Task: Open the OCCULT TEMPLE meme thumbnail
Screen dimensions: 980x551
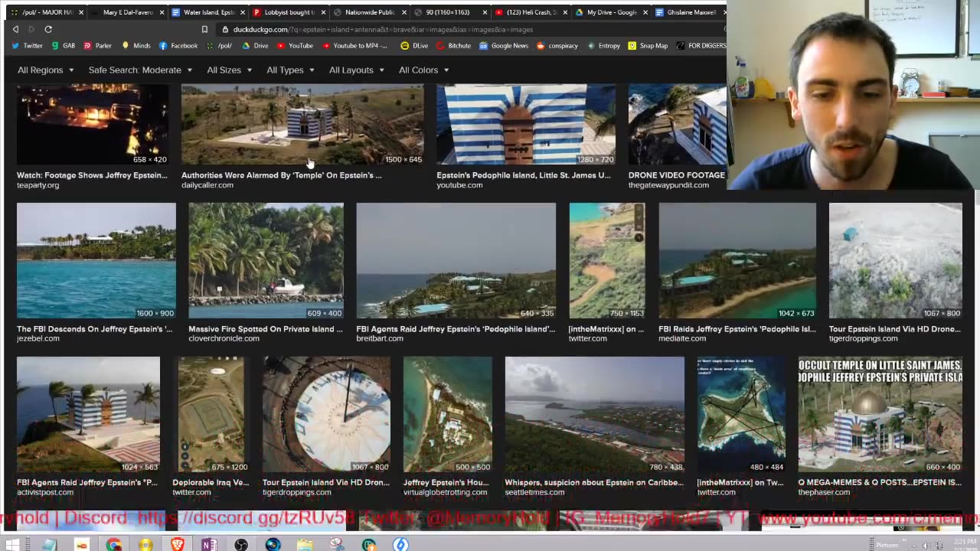Action: 880,414
